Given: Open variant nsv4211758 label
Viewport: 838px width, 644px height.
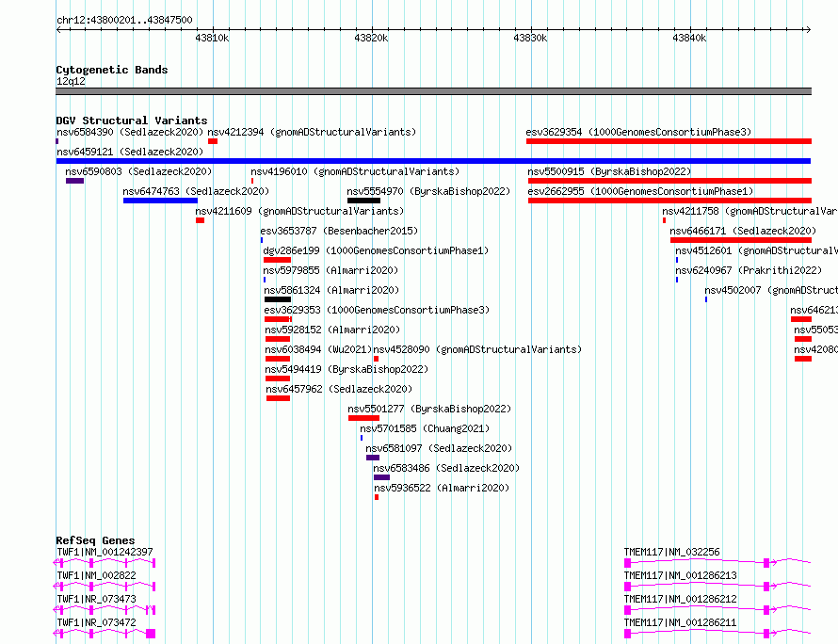Looking at the screenshot, I should [749, 211].
